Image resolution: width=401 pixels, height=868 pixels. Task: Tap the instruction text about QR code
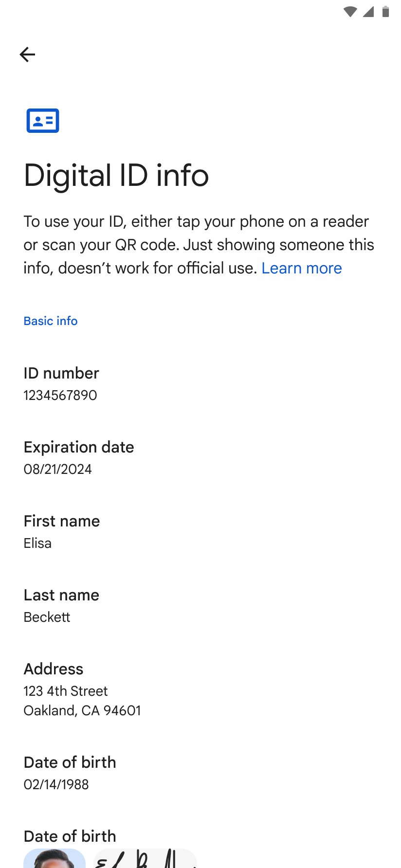point(199,244)
